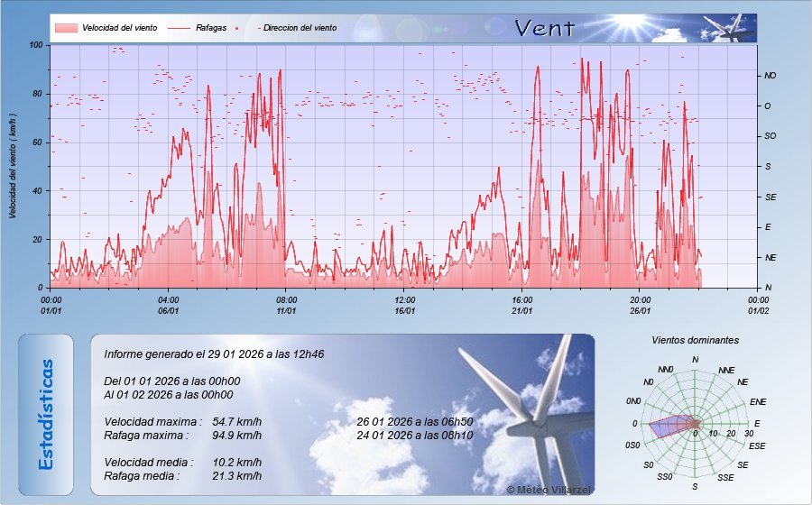Click the Vientos dominantes heading

coord(695,340)
